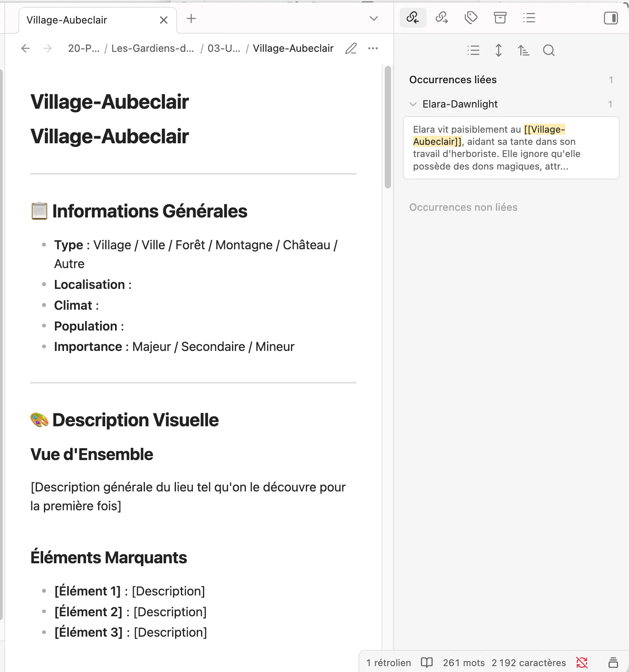Screen dimensions: 629x672
Task: Open the all properties archive icon
Action: [x=500, y=18]
